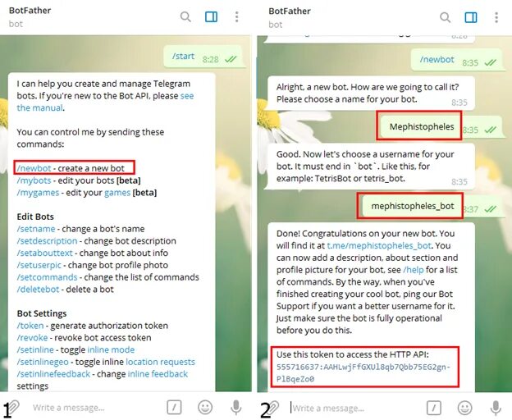Toggle the side panel icon in right chat
The width and height of the screenshot is (512, 420).
[471, 17]
